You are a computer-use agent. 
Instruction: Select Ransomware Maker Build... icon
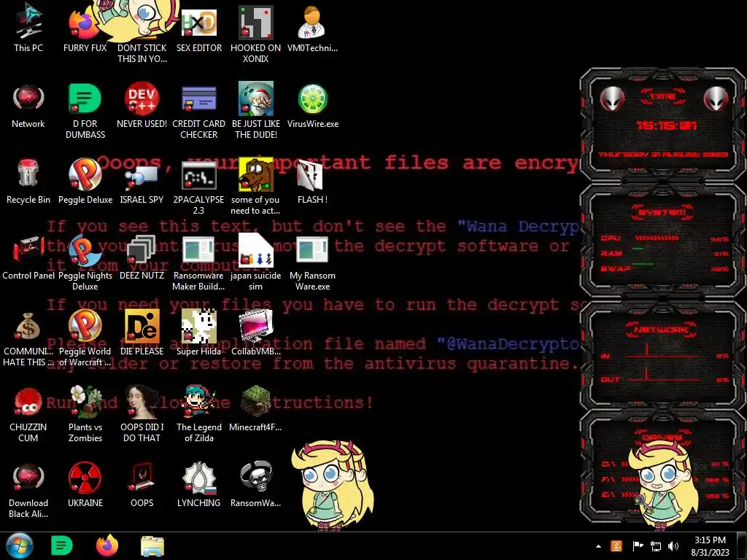pos(198,262)
